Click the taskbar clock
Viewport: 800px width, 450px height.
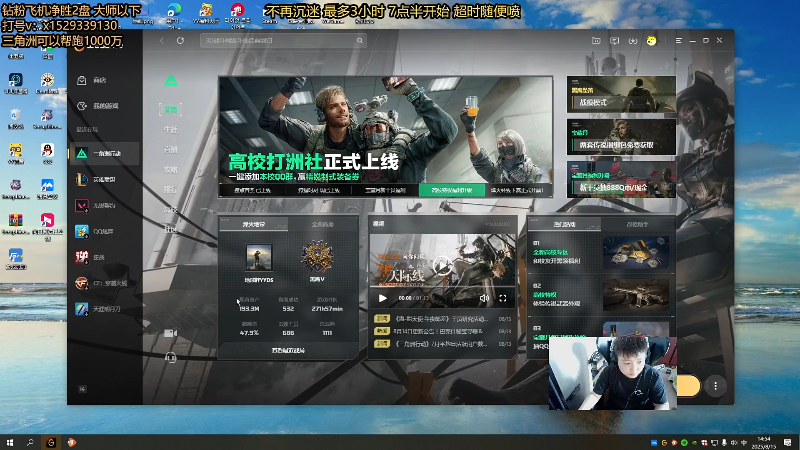pos(764,442)
